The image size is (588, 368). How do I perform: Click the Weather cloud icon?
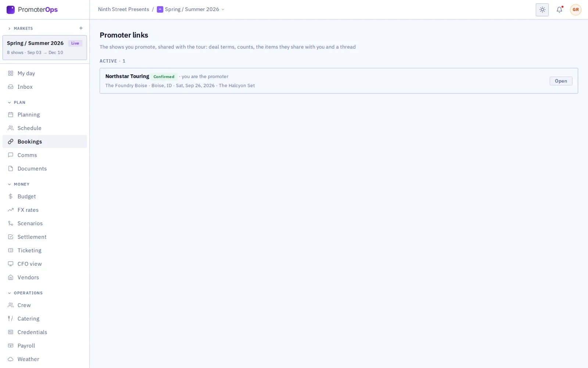coord(11,359)
